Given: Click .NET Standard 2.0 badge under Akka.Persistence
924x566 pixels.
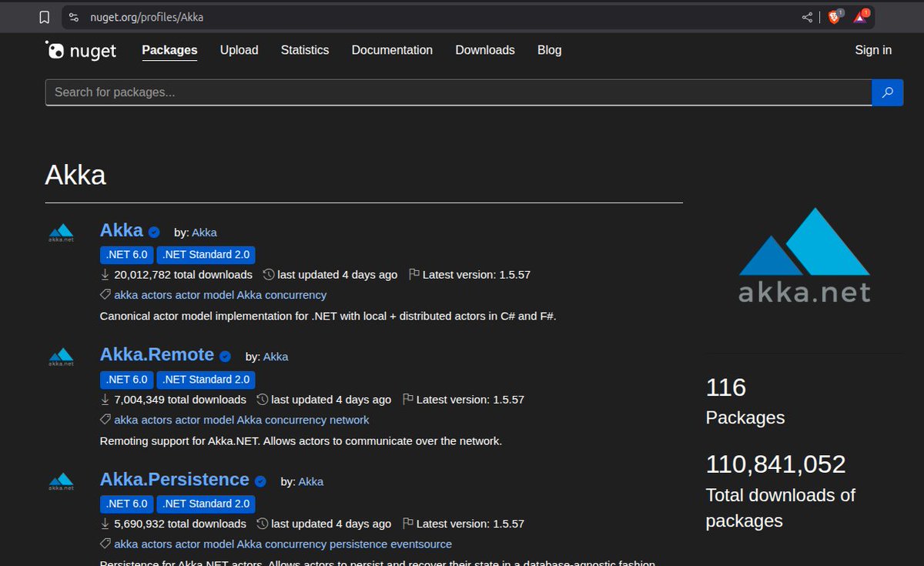Looking at the screenshot, I should pyautogui.click(x=206, y=504).
